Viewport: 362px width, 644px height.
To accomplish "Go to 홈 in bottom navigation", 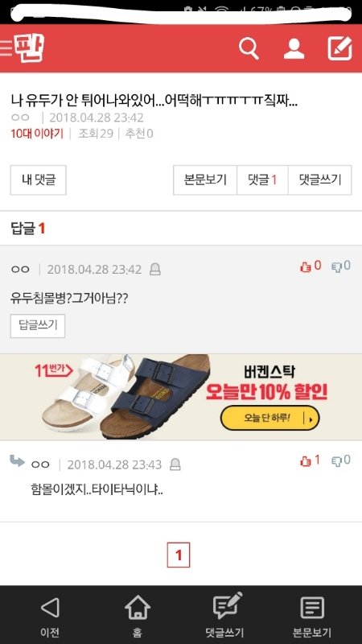I will pos(138,615).
